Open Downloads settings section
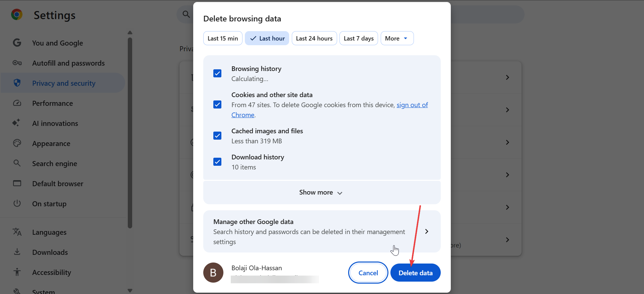 click(63, 252)
